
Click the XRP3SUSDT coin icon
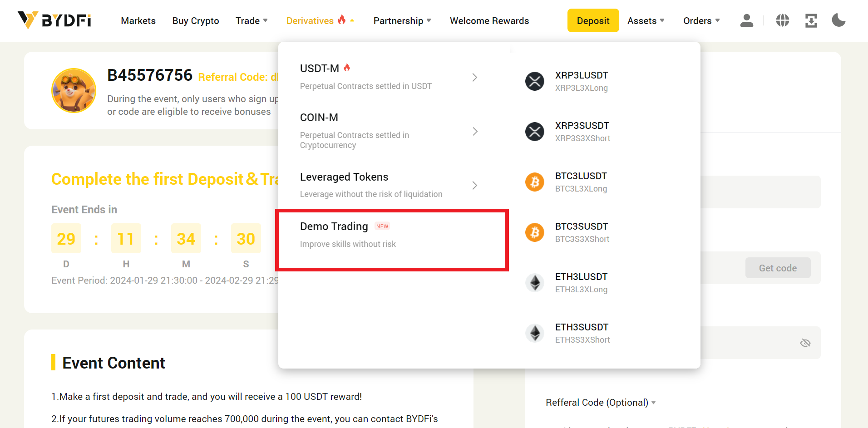535,132
